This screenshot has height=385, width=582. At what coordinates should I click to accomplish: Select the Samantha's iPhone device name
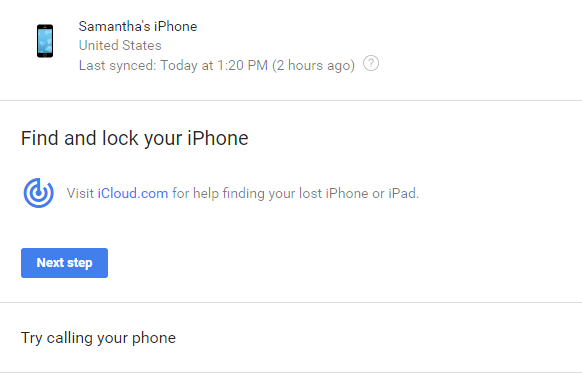[138, 26]
